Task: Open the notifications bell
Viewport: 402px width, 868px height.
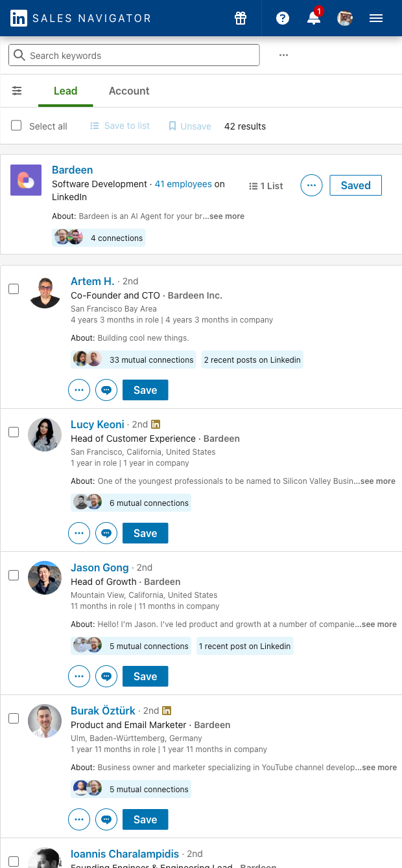Action: click(x=314, y=18)
